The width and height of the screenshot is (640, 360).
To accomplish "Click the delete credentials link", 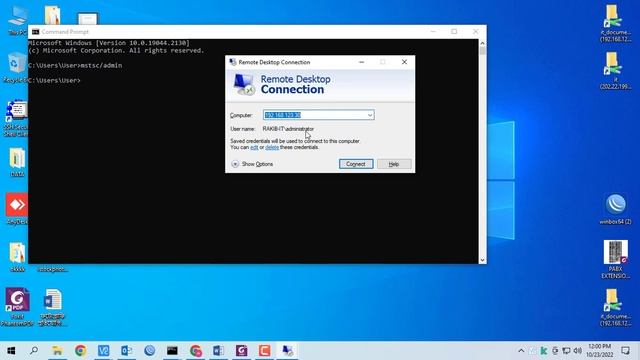I will [x=272, y=147].
